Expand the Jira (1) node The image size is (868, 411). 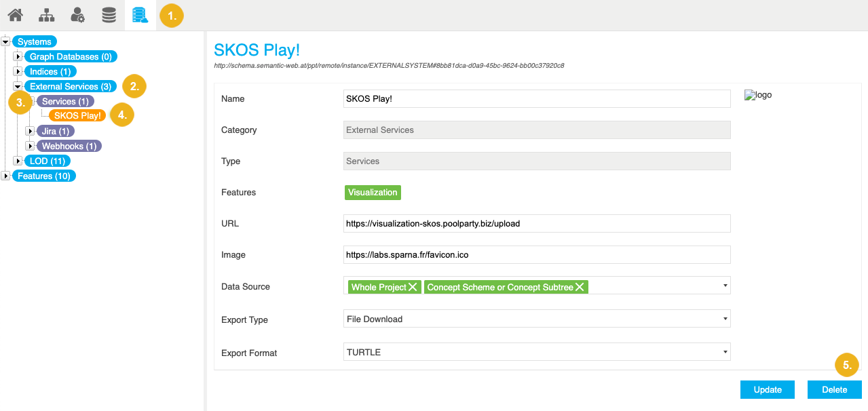pyautogui.click(x=30, y=132)
